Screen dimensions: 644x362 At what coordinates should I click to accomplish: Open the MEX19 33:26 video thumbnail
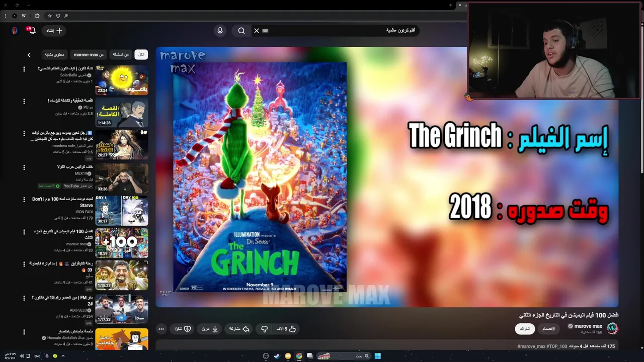click(122, 178)
